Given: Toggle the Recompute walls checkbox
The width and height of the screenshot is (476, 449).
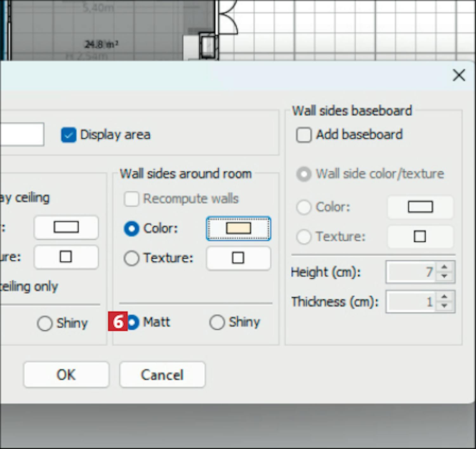Looking at the screenshot, I should 131,199.
